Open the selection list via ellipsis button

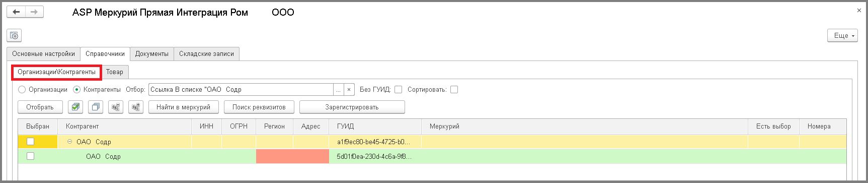339,90
